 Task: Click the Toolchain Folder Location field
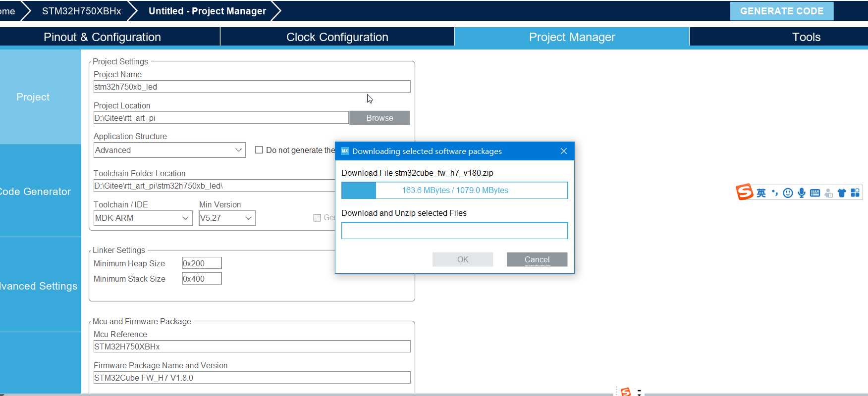click(x=214, y=186)
